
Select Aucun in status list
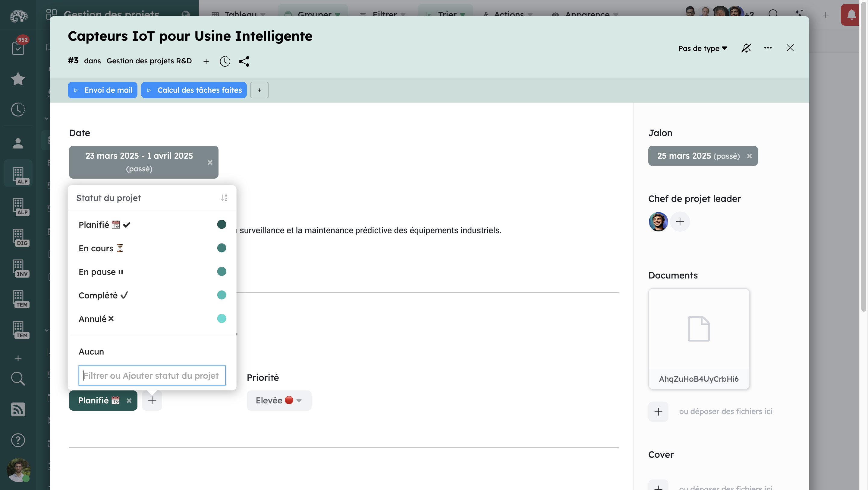point(91,352)
